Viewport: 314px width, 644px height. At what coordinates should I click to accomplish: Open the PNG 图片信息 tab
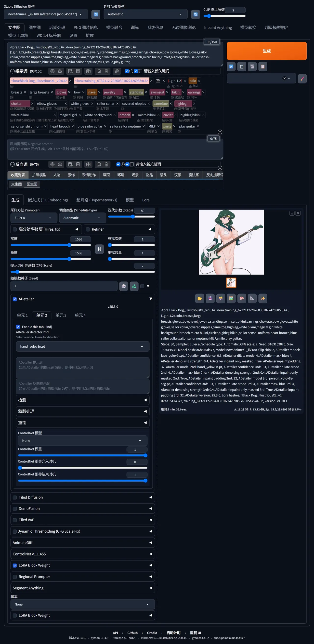pos(86,27)
